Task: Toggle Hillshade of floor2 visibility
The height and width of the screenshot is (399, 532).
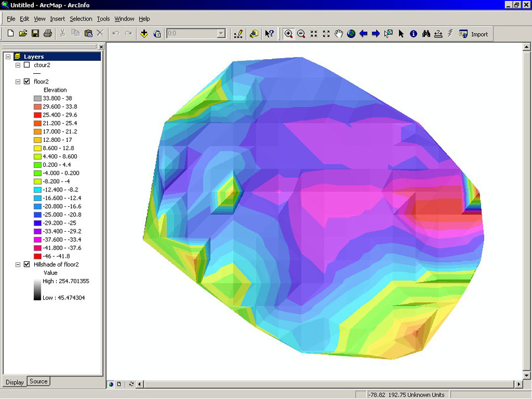Action: 27,264
